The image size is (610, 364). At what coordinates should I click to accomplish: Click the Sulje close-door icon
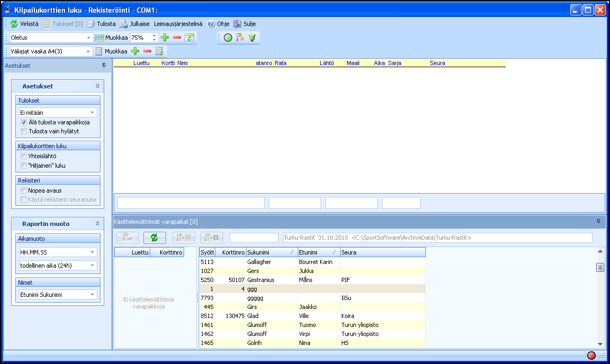238,24
